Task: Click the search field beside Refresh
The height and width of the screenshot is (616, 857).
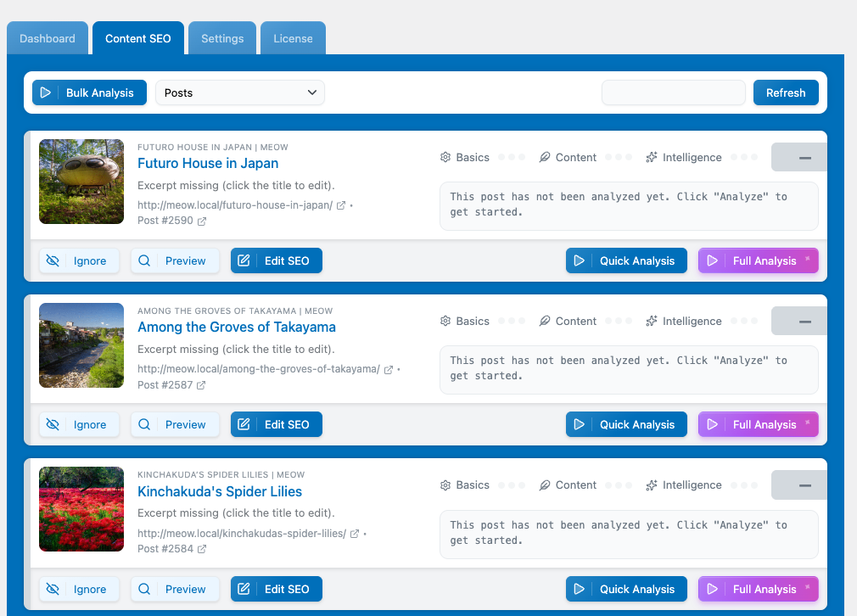Action: (x=673, y=92)
